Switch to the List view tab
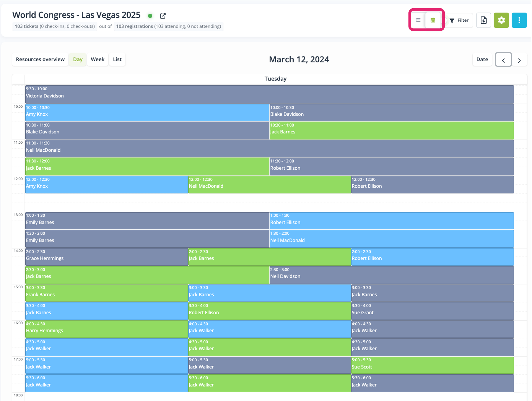Screen dimensions: 532x401 click(x=117, y=59)
